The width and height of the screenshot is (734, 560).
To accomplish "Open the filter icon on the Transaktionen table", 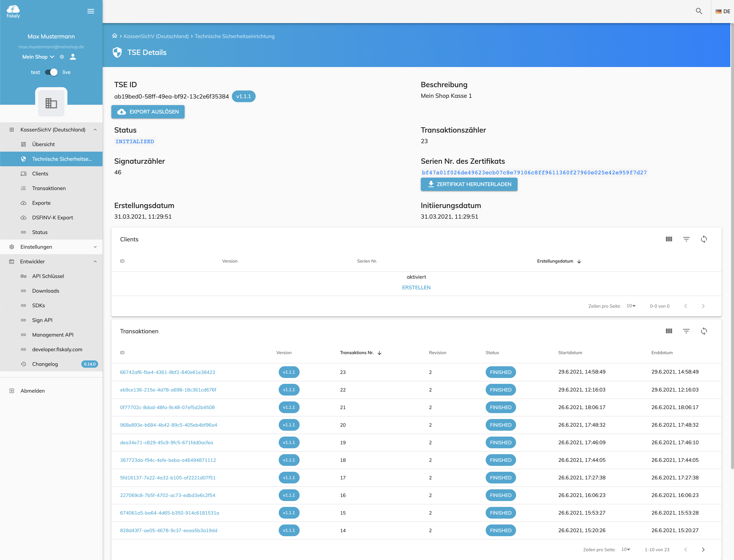I will [686, 331].
